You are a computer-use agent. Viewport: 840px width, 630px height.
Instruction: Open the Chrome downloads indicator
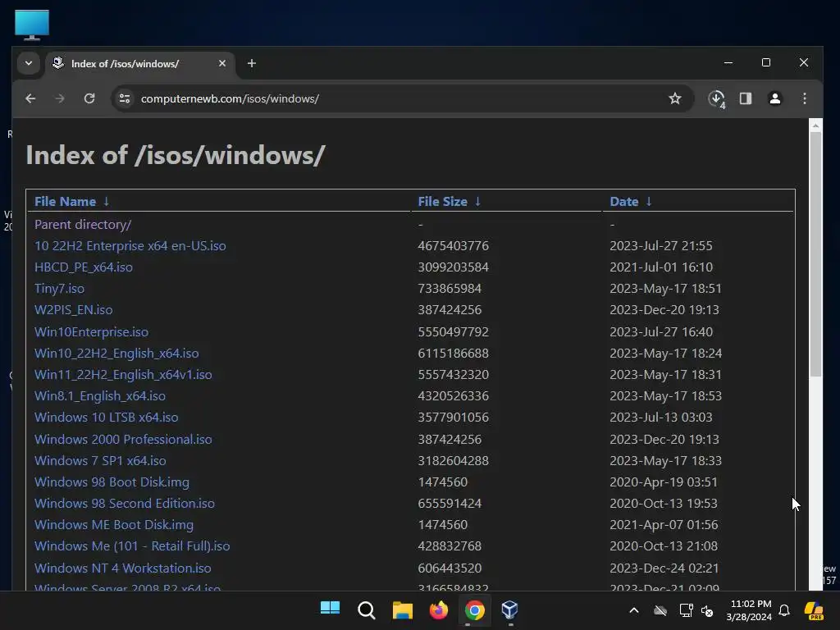[717, 99]
